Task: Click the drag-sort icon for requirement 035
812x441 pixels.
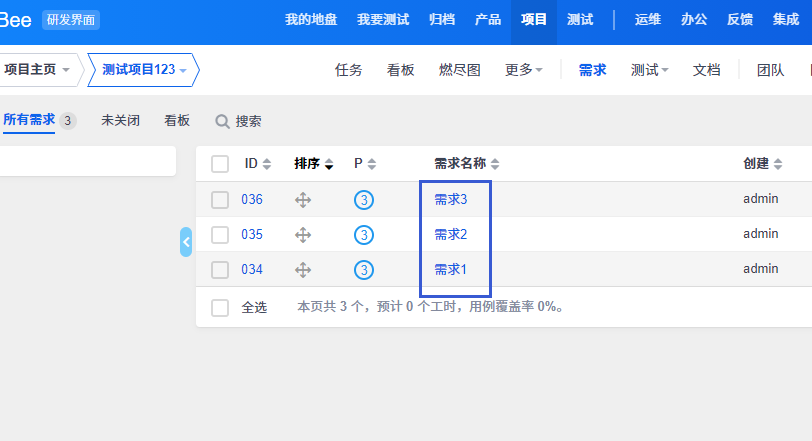Action: click(303, 235)
